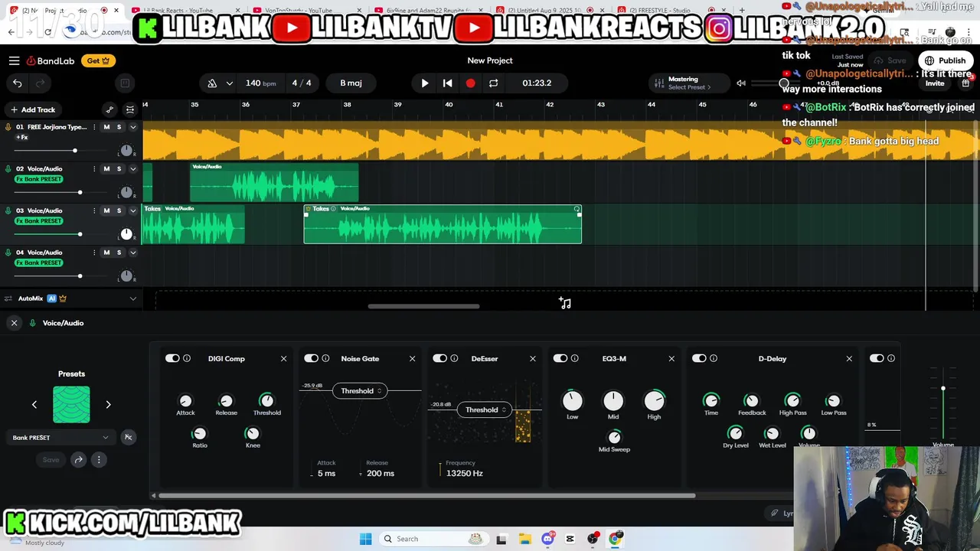Open Noise Gate Threshold selector
The width and height of the screenshot is (980, 551).
click(x=361, y=391)
